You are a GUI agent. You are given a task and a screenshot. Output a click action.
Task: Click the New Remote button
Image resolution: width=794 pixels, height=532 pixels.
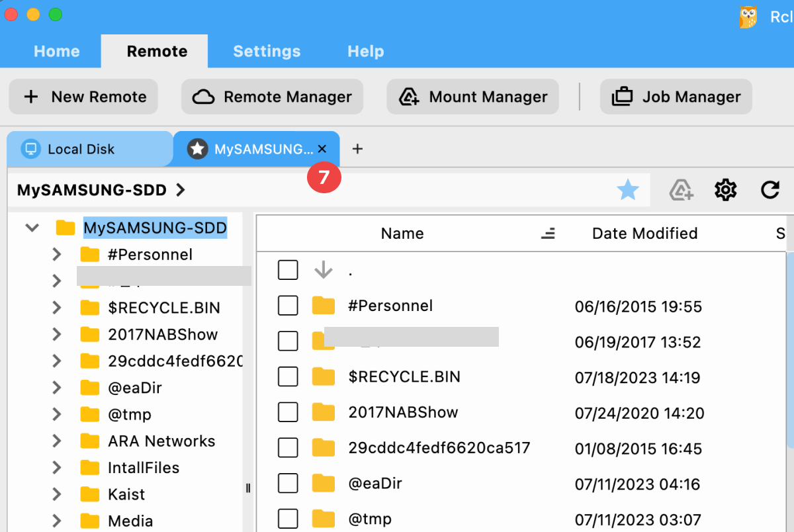click(83, 97)
